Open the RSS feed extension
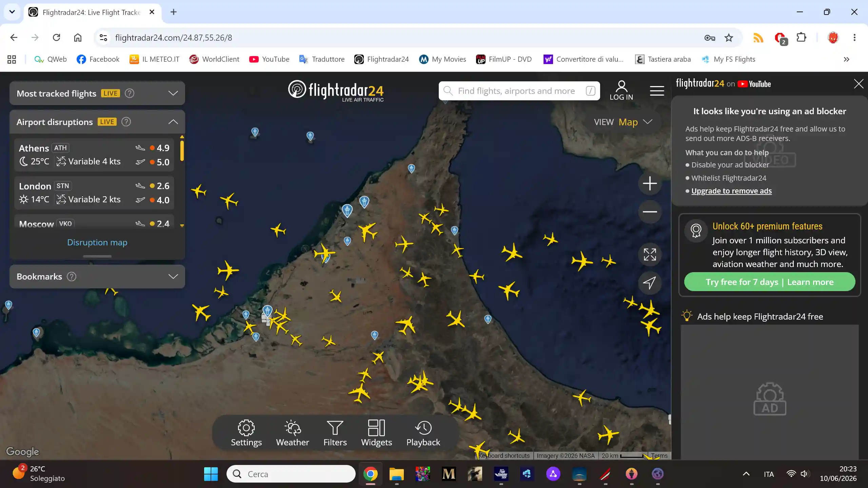 758,38
